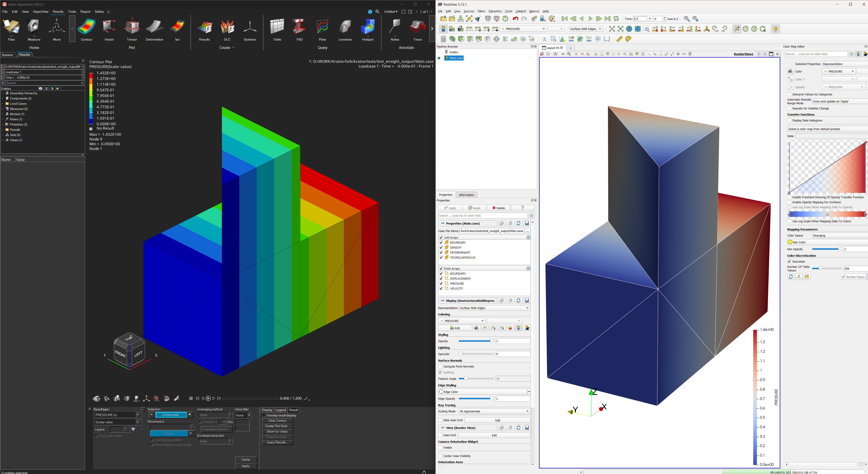Click ParaView Undo icon
This screenshot has height=474, width=868.
click(515, 19)
